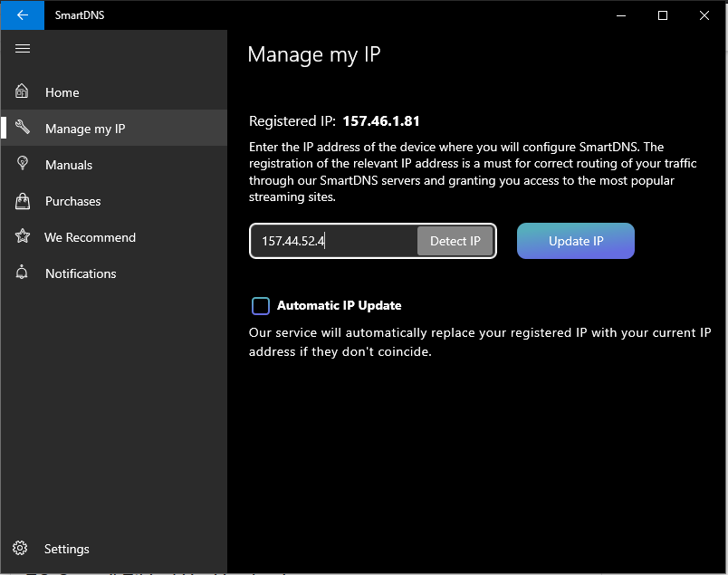Close the SmartDNS window

click(x=704, y=15)
